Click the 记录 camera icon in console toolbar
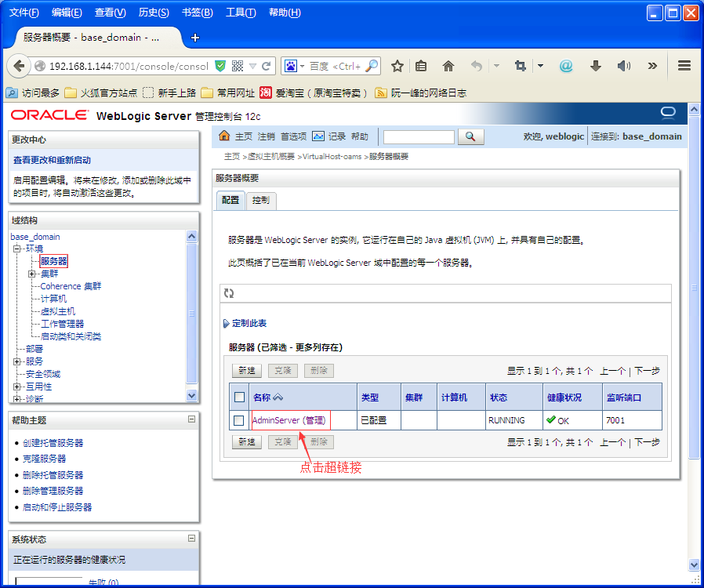The height and width of the screenshot is (588, 704). click(318, 135)
